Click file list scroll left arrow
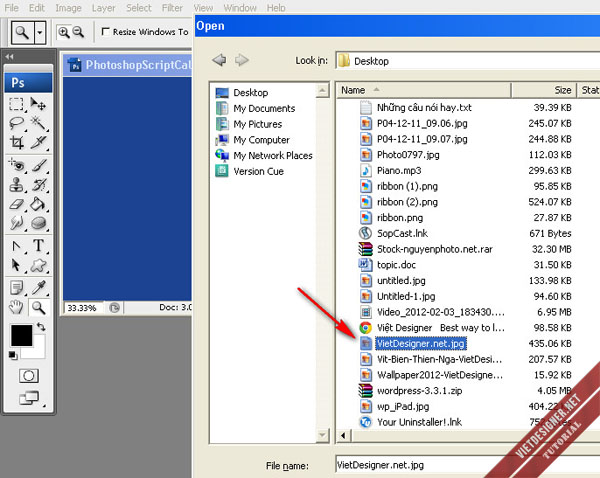The height and width of the screenshot is (478, 600). click(343, 436)
